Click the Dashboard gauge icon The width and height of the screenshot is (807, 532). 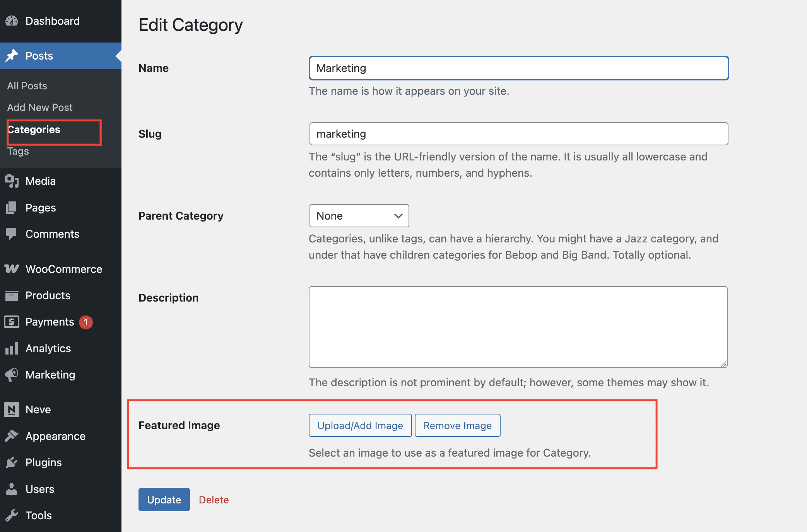point(12,21)
